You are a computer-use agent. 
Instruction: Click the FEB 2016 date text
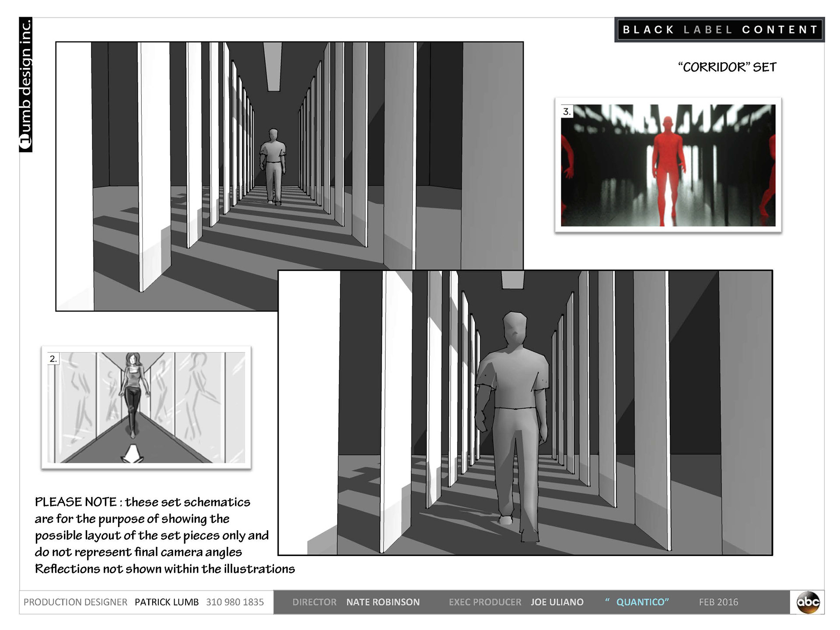tap(718, 602)
